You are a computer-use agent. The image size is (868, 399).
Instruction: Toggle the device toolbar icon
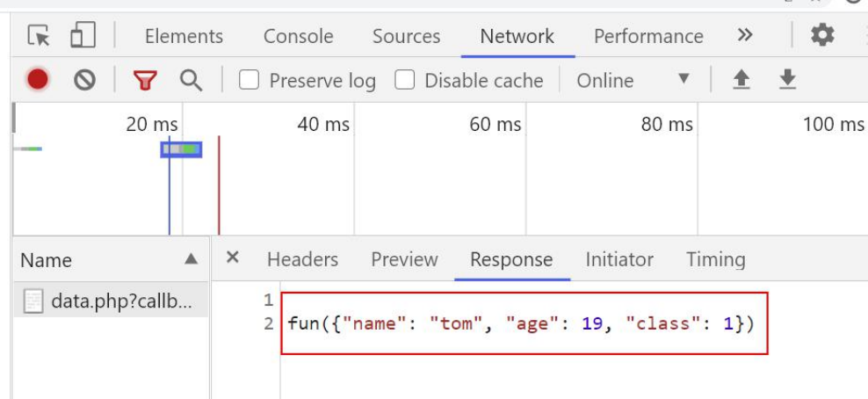coord(83,36)
